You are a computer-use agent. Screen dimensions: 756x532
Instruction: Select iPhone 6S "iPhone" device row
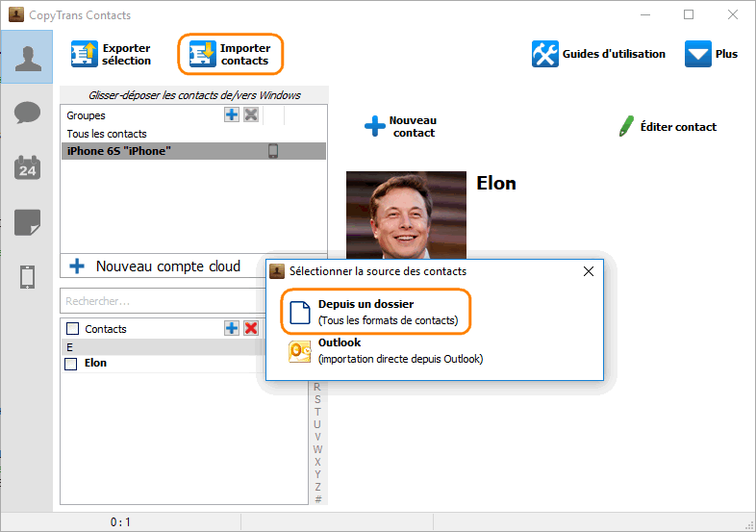click(193, 151)
